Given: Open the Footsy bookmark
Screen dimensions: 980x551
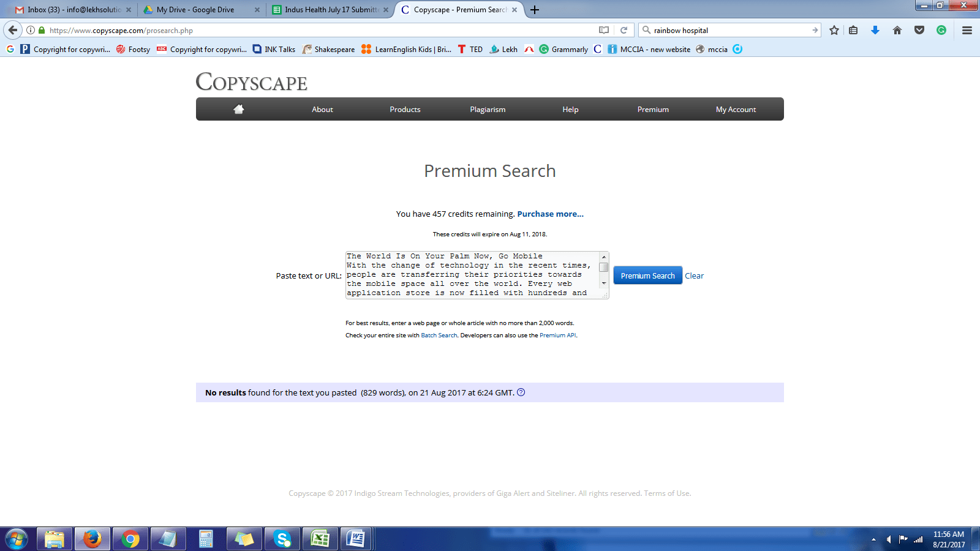Looking at the screenshot, I should click(133, 49).
